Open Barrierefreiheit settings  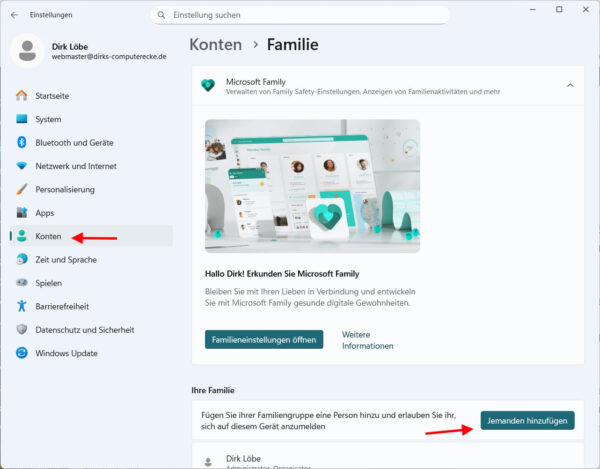point(91,306)
